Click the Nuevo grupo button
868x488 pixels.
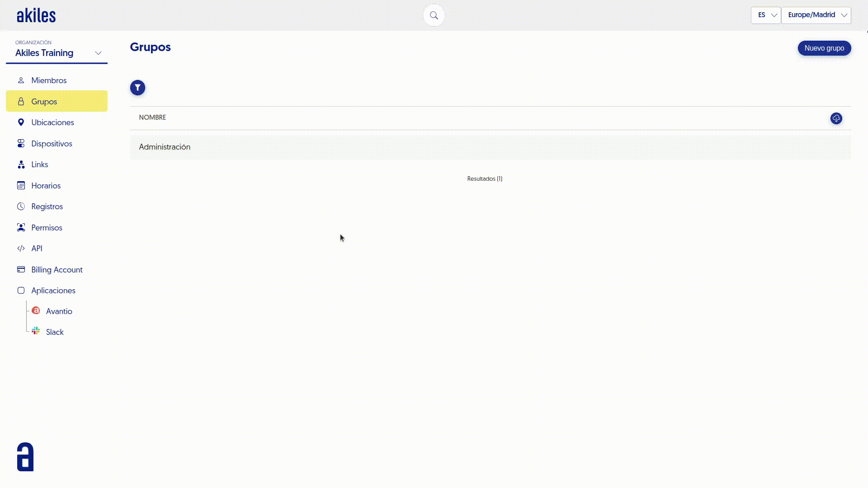coord(824,48)
